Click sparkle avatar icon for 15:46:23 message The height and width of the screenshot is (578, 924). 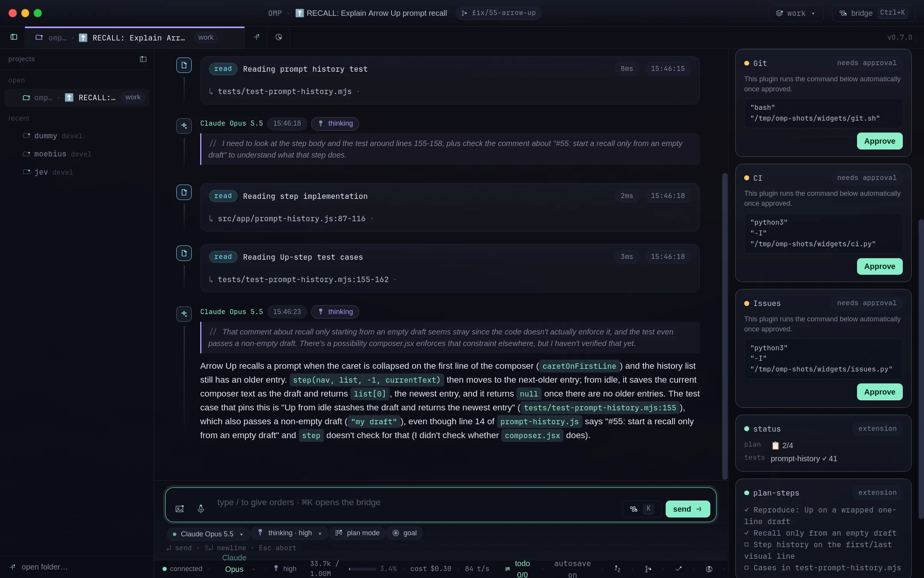pos(184,314)
